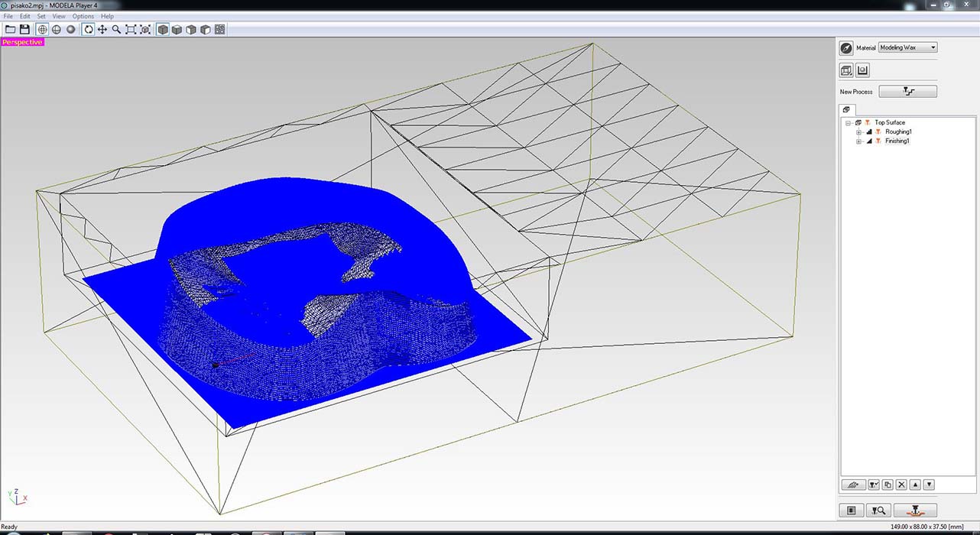
Task: Click the copy process icon
Action: pos(888,485)
